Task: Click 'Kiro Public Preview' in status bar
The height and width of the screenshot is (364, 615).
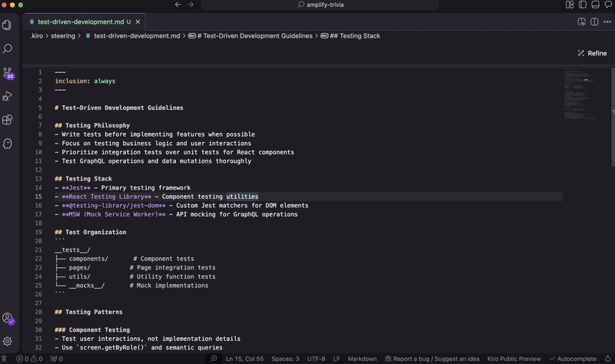Action: click(514, 359)
